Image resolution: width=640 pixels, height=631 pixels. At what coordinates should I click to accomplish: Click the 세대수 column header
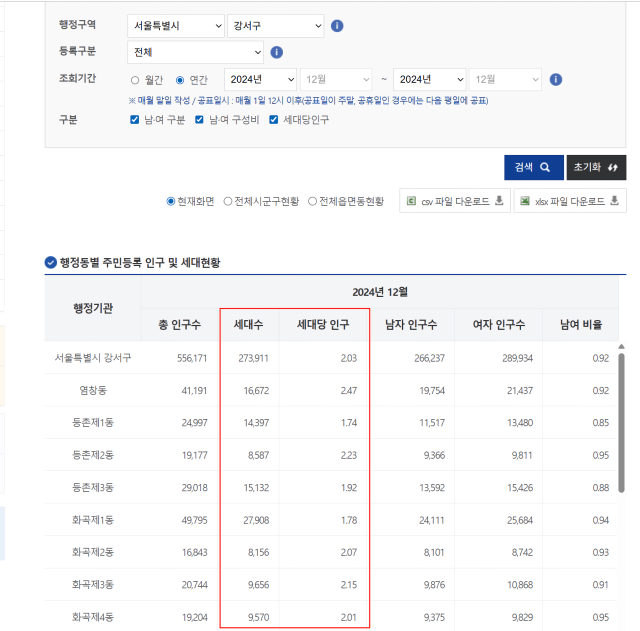249,325
